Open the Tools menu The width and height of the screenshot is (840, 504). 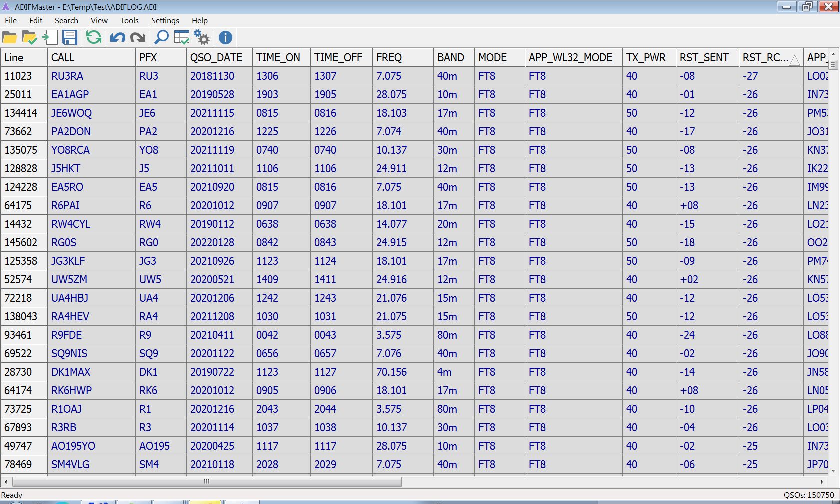tap(129, 21)
